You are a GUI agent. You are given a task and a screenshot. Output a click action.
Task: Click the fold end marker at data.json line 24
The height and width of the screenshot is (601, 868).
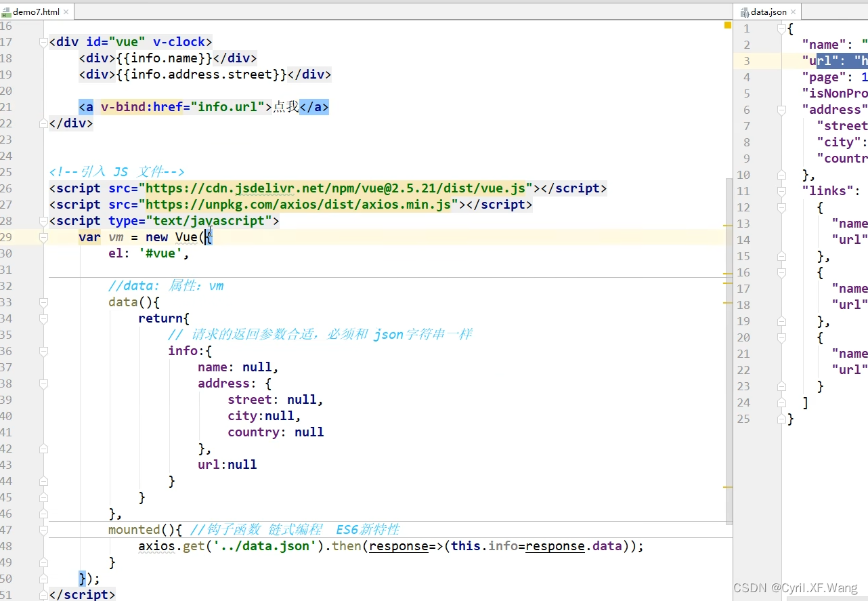(781, 402)
